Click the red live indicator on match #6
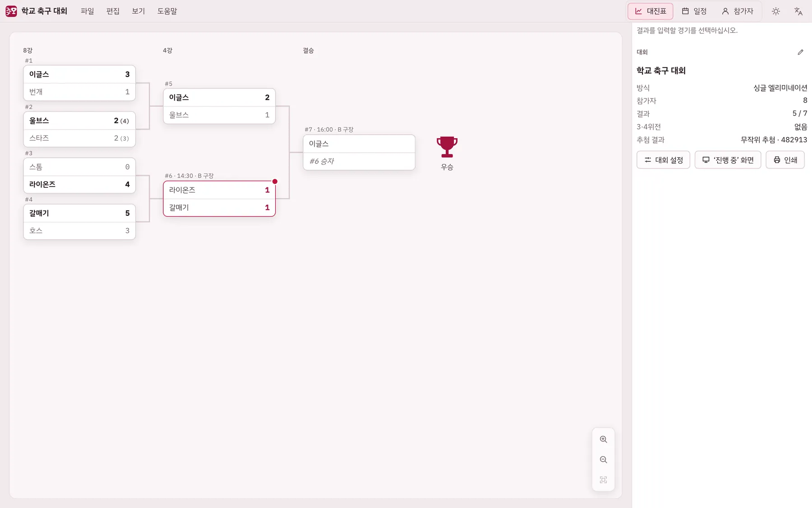 (275, 182)
